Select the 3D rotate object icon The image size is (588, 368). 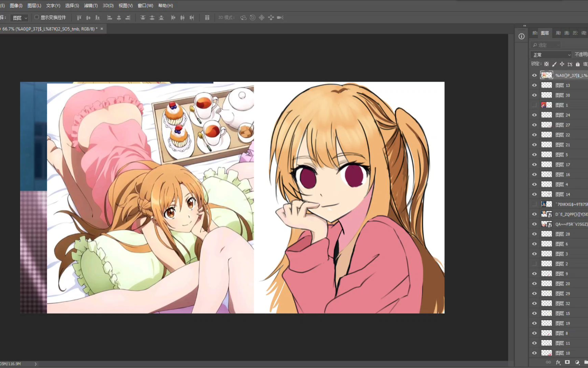pyautogui.click(x=243, y=18)
